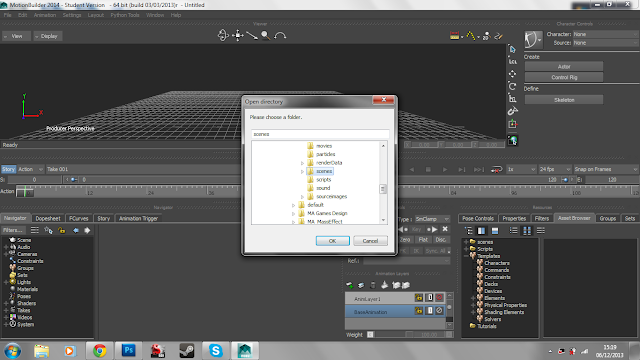The image size is (640, 360).
Task: Switch to the FCurves tab
Action: [79, 218]
